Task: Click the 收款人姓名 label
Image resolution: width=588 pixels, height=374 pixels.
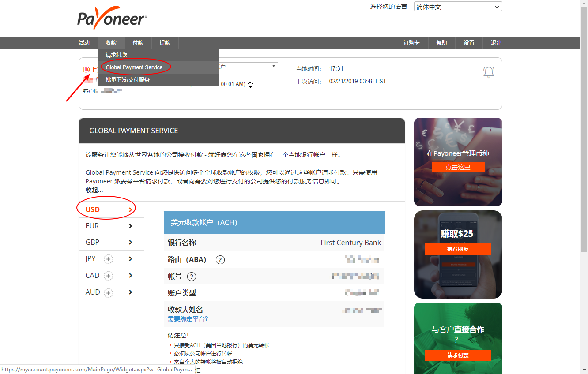Action: (x=185, y=310)
